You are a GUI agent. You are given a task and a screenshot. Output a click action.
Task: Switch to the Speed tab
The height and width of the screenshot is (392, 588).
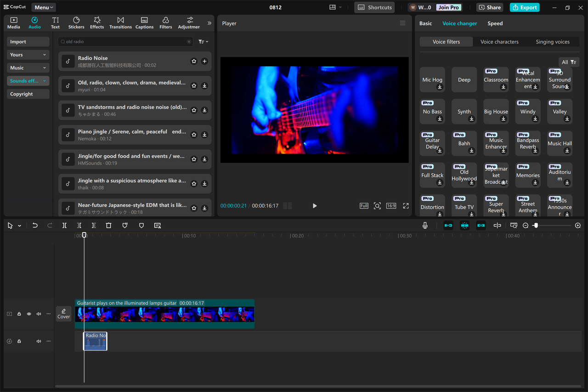495,23
